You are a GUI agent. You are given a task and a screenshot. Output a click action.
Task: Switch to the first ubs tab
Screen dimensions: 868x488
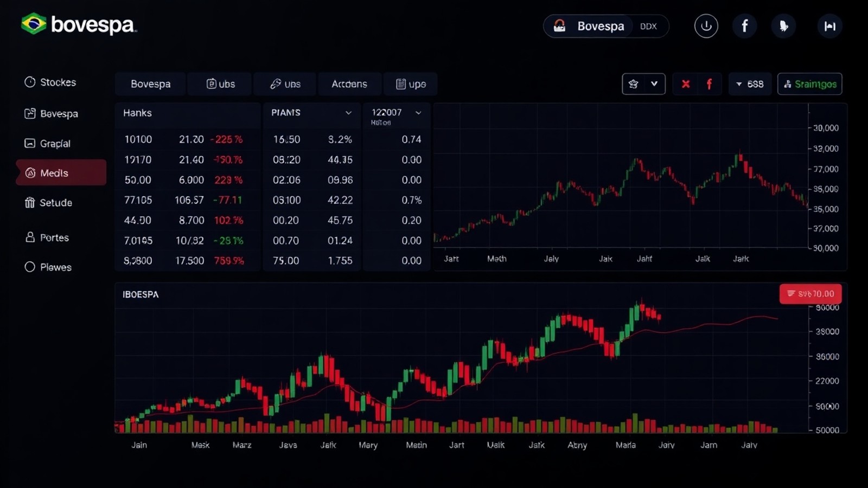pos(220,84)
